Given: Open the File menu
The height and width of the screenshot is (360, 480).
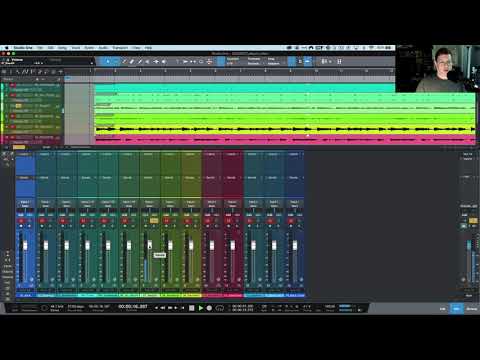Looking at the screenshot, I should 40,48.
